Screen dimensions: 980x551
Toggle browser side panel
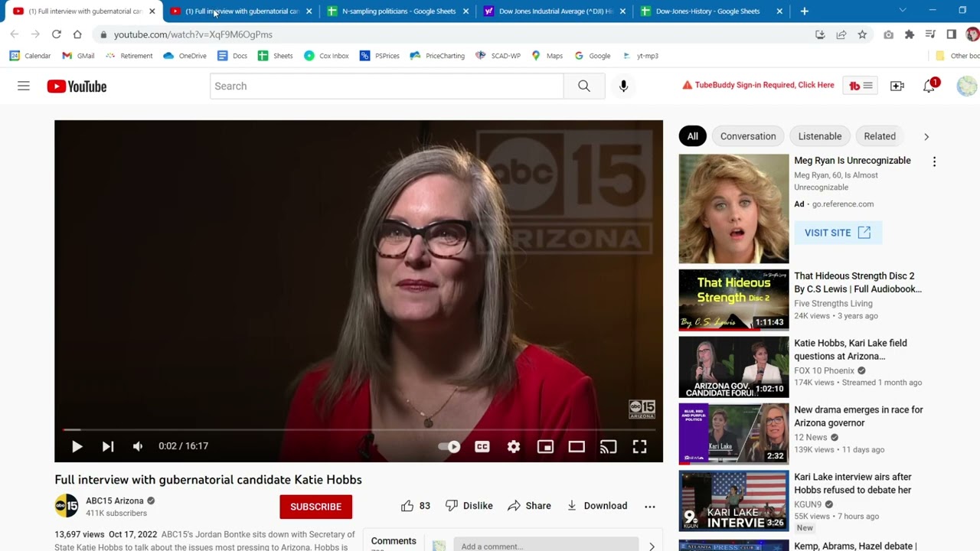pyautogui.click(x=952, y=34)
